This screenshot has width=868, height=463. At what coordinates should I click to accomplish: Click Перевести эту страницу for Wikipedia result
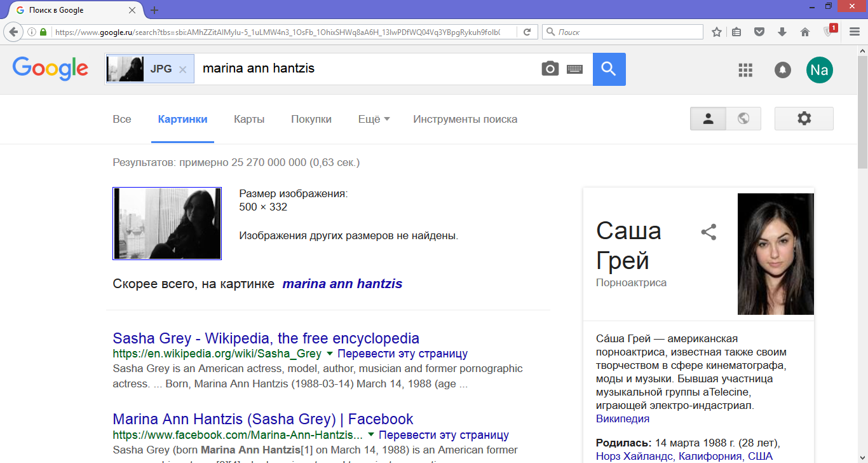pos(403,354)
